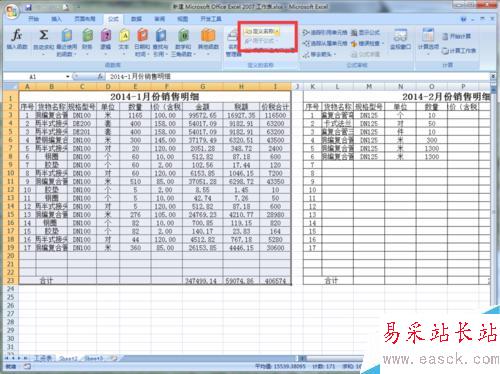Click 开始计算 calculate now
The height and width of the screenshot is (374, 500).
(456, 36)
